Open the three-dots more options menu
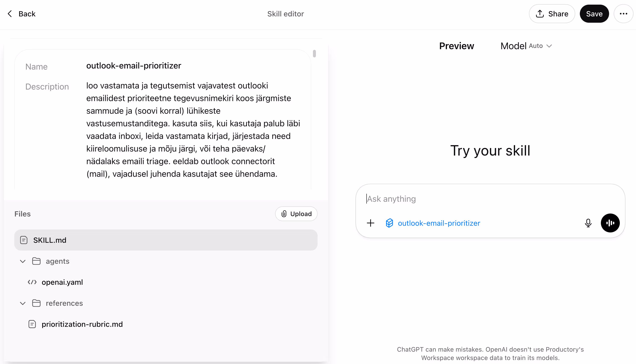This screenshot has width=636, height=364. [x=623, y=14]
